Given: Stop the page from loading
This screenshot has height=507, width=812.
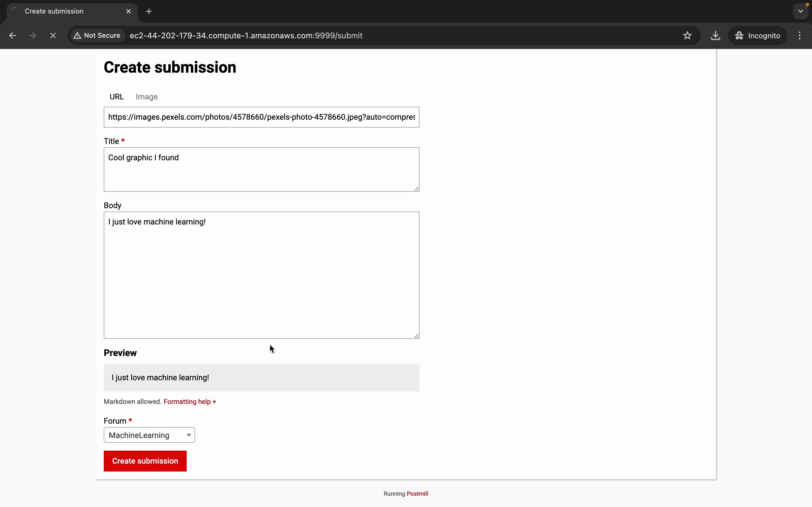Looking at the screenshot, I should (53, 35).
